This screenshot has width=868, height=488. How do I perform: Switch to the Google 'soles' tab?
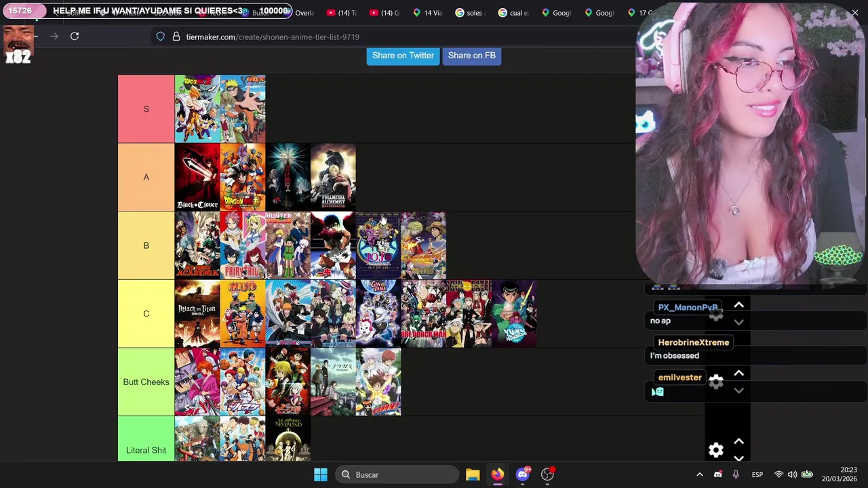pyautogui.click(x=470, y=13)
